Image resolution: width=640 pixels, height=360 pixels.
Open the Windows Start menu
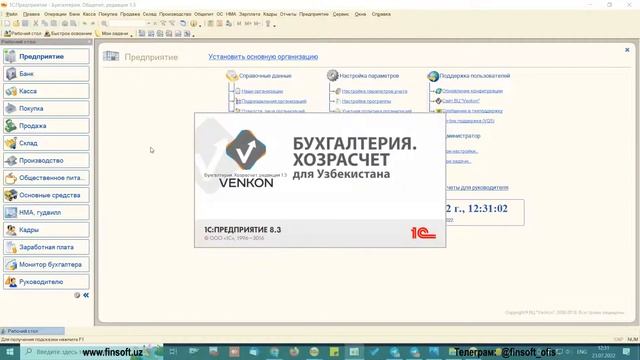[x=10, y=351]
